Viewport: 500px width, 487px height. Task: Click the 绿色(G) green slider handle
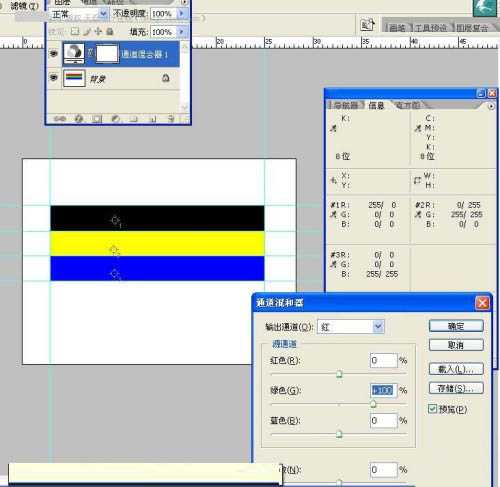pos(373,404)
